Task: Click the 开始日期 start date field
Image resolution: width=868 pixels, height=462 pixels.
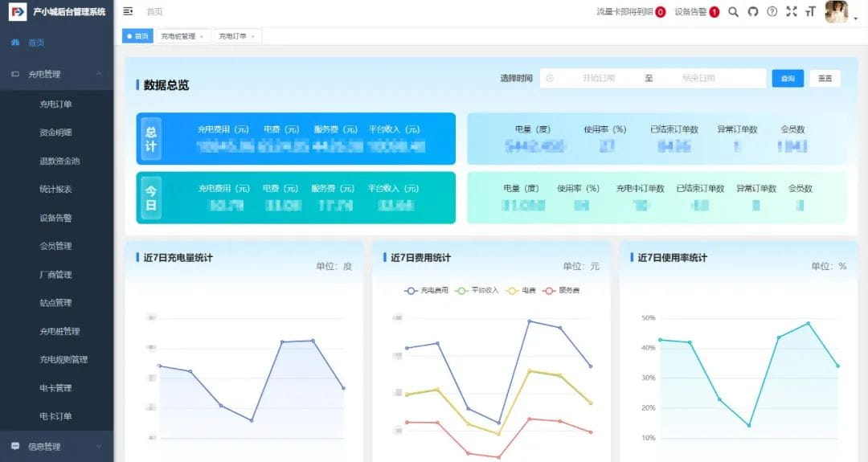Action: pos(599,78)
